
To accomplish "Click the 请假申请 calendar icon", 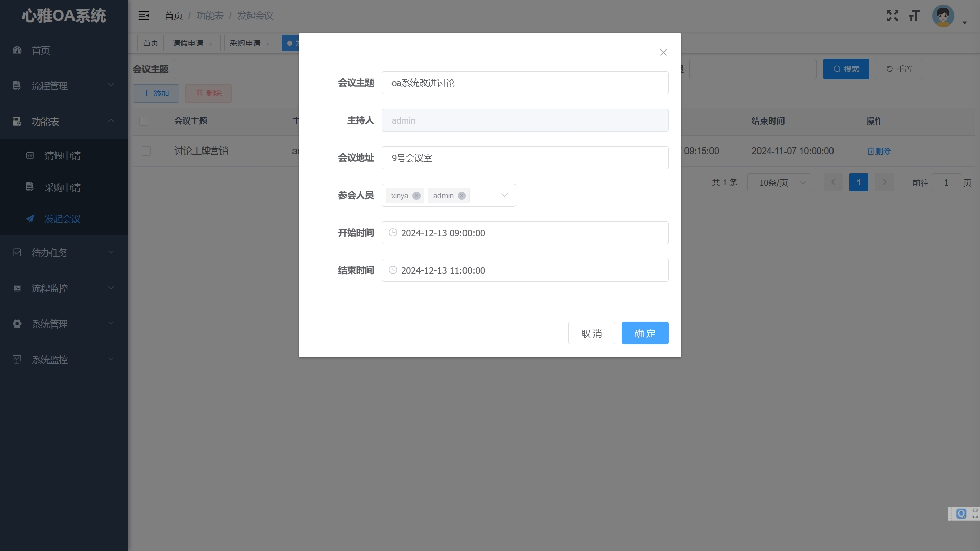I will (x=30, y=155).
